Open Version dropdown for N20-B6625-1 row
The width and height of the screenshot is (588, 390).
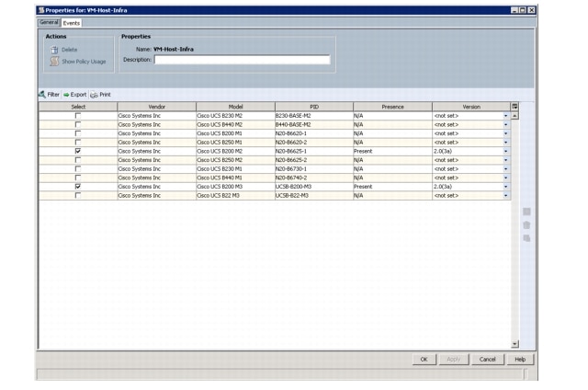506,151
